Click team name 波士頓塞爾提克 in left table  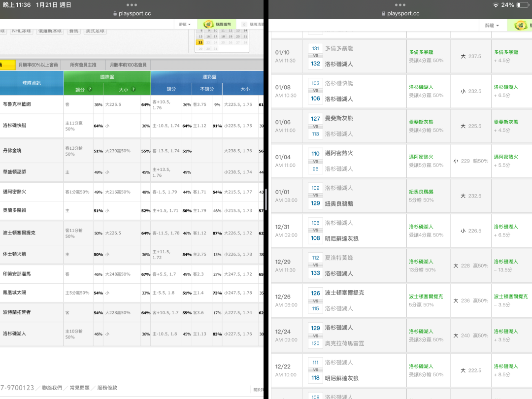pyautogui.click(x=19, y=233)
